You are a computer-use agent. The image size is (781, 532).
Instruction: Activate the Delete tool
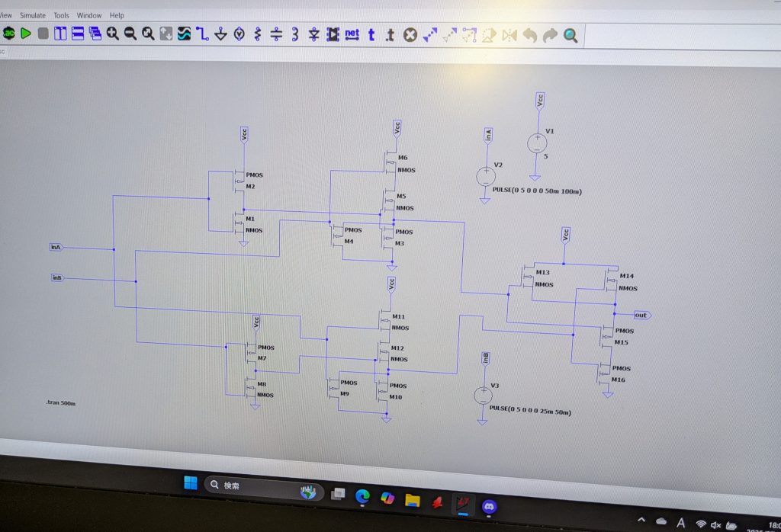[410, 35]
